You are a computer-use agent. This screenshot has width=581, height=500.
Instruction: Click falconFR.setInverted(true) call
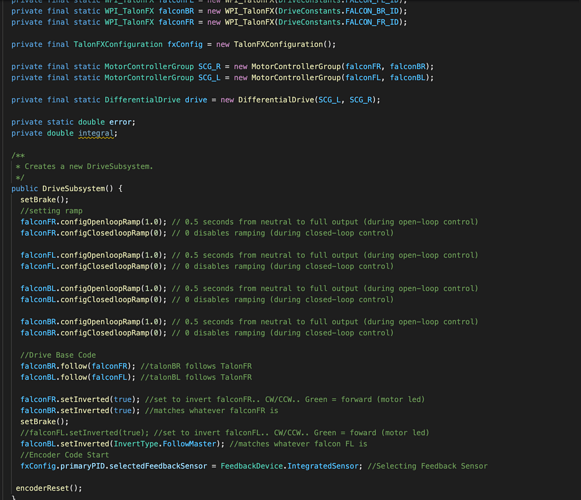pos(80,400)
